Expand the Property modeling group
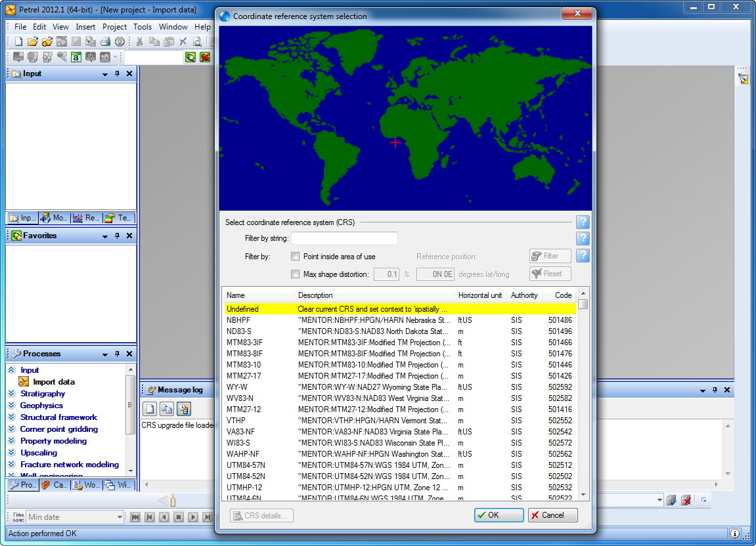756x546 pixels. point(12,440)
